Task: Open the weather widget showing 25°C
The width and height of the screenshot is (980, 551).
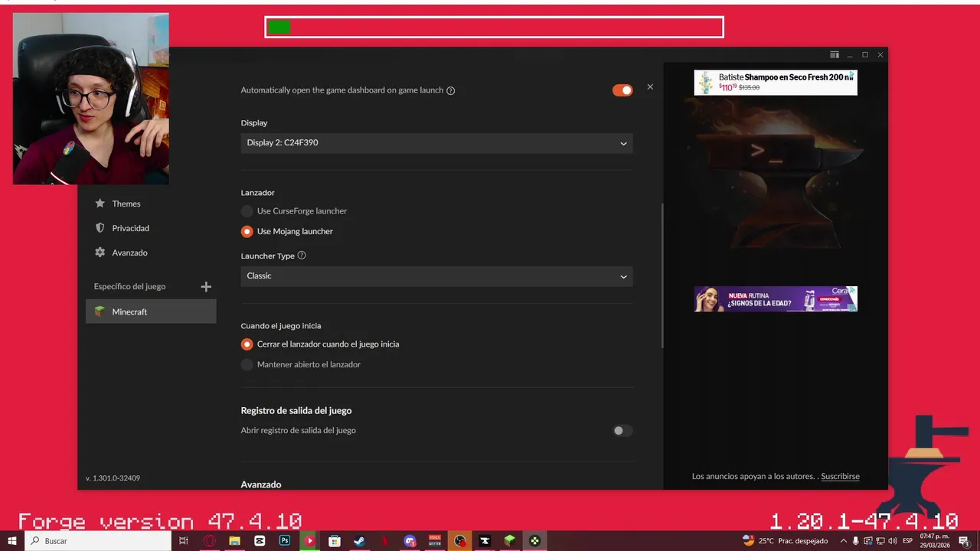Action: (x=785, y=541)
